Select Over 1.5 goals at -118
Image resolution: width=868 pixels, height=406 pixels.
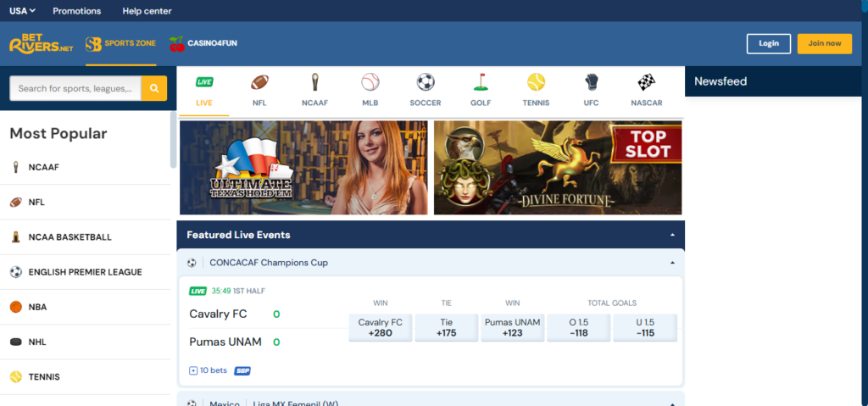[x=578, y=328]
